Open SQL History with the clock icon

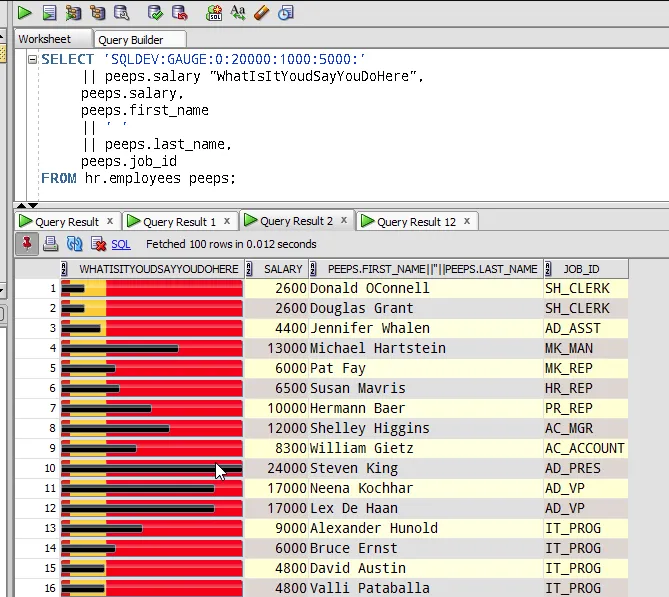[286, 13]
